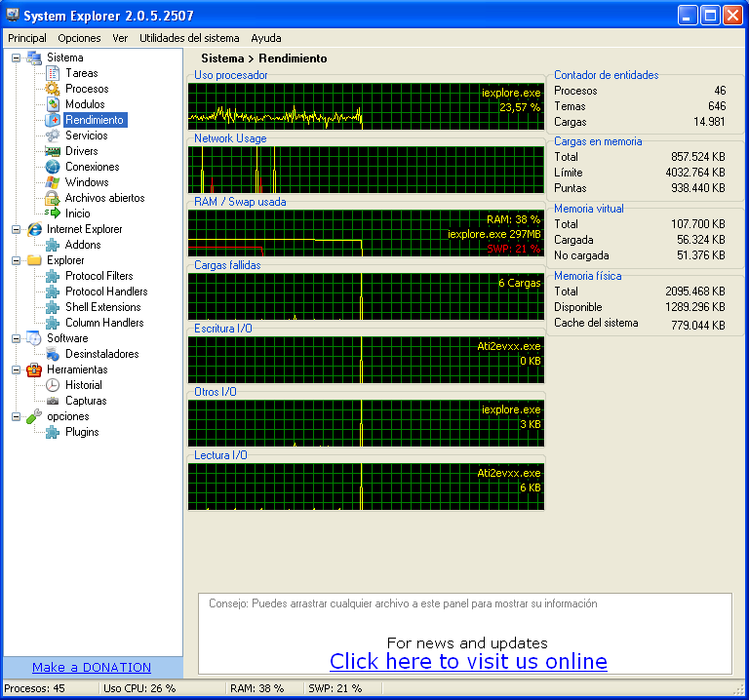The width and height of the screenshot is (749, 700).
Task: Click the Conexiones globe icon
Action: point(53,167)
